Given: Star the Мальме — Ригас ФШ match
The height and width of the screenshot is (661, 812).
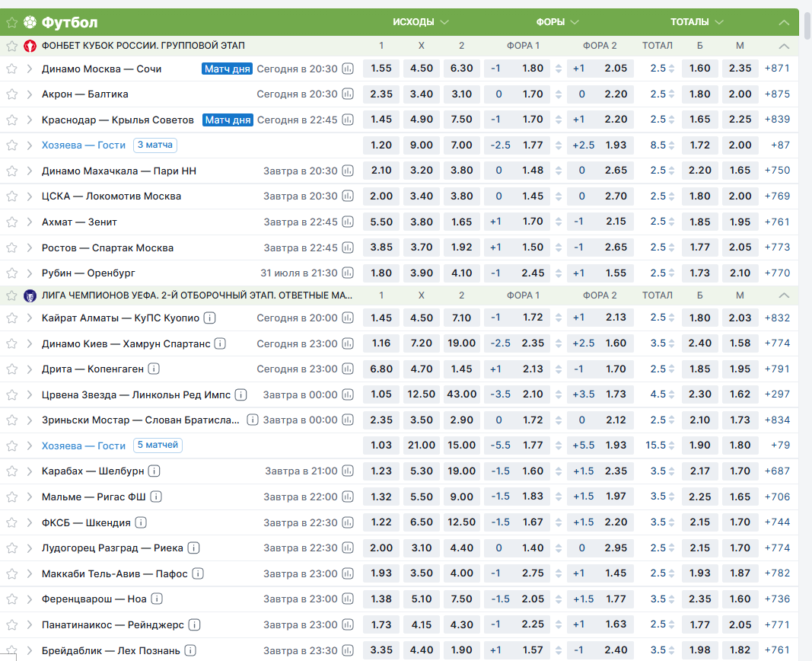Looking at the screenshot, I should (x=12, y=497).
